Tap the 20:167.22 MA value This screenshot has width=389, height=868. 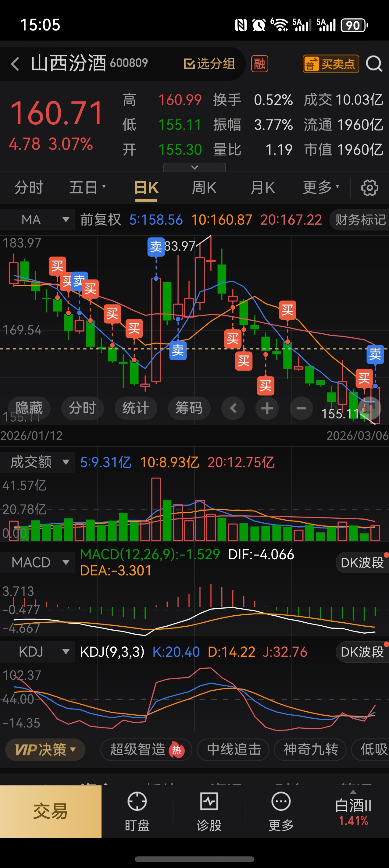[x=291, y=220]
